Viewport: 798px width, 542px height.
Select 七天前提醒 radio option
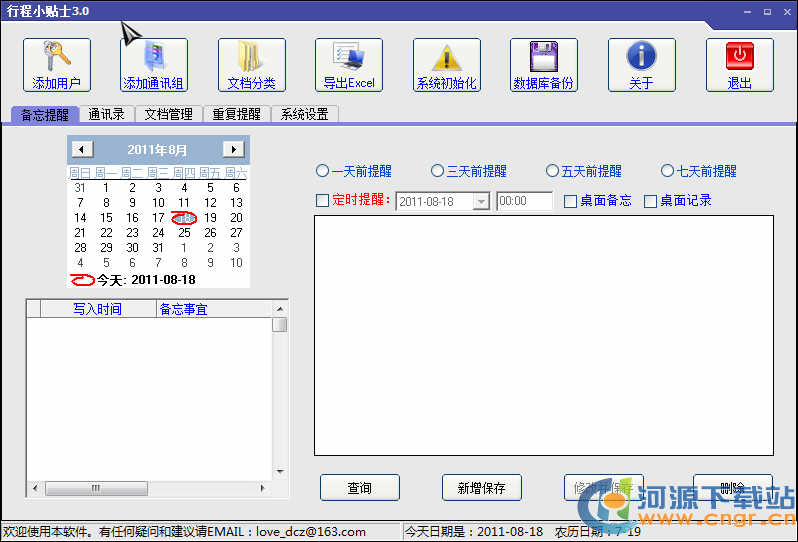[668, 171]
